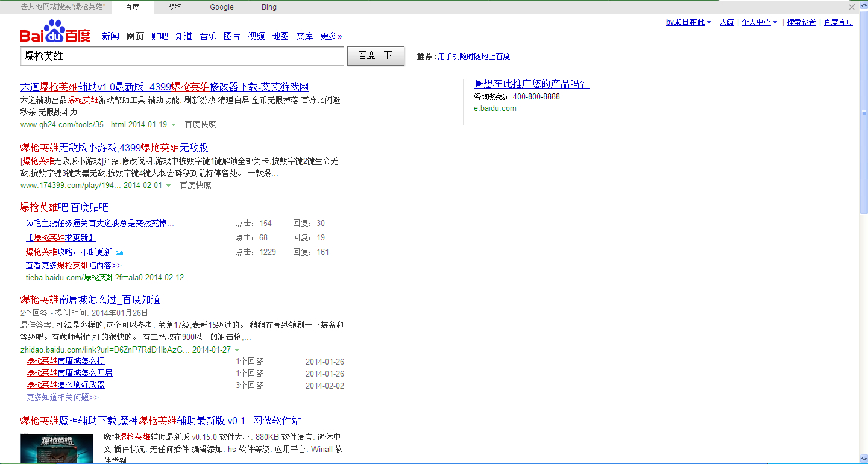Viewport: 868px width, 464px height.
Task: Close the alternate search engine bar
Action: tap(852, 7)
